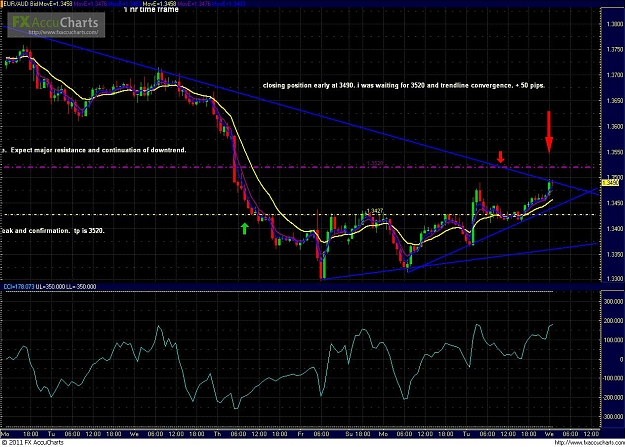Screen dimensions: 625x447
Task: Click 1.3700 on the price axis
Action: click(x=614, y=75)
